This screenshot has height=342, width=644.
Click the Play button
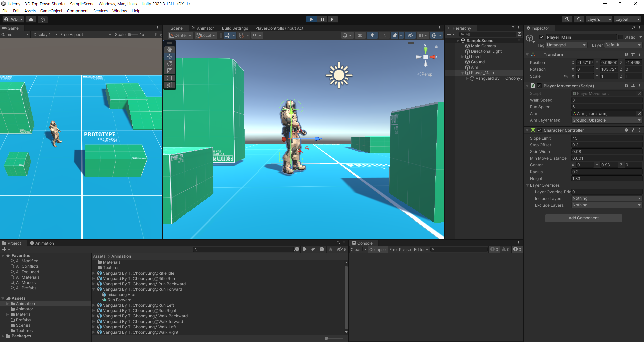point(311,19)
